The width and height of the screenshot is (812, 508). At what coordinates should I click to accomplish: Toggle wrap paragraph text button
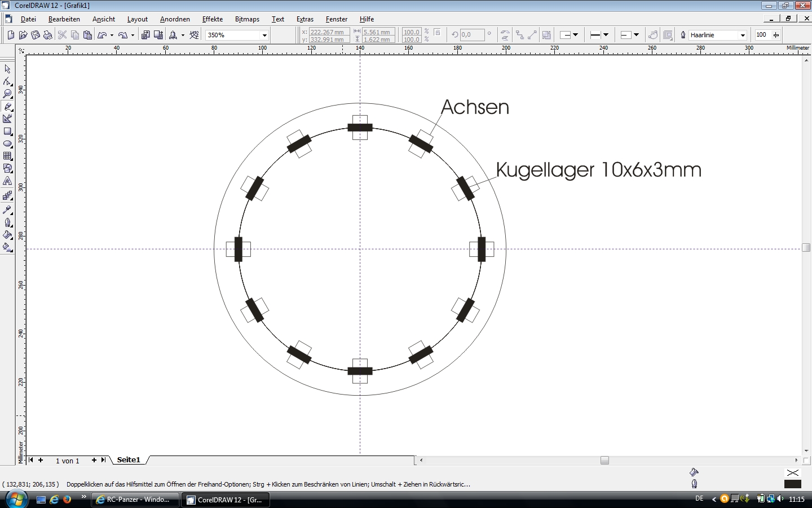(x=668, y=35)
